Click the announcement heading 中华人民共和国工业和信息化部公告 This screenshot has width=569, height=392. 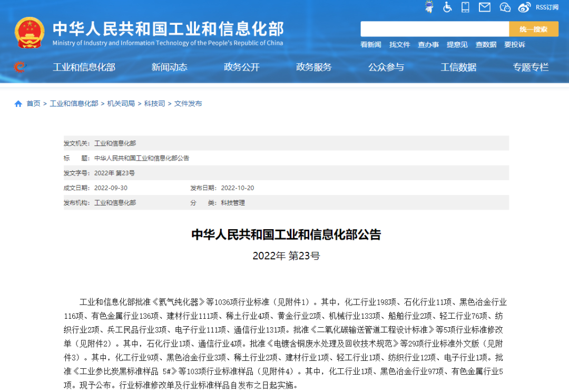(x=286, y=234)
